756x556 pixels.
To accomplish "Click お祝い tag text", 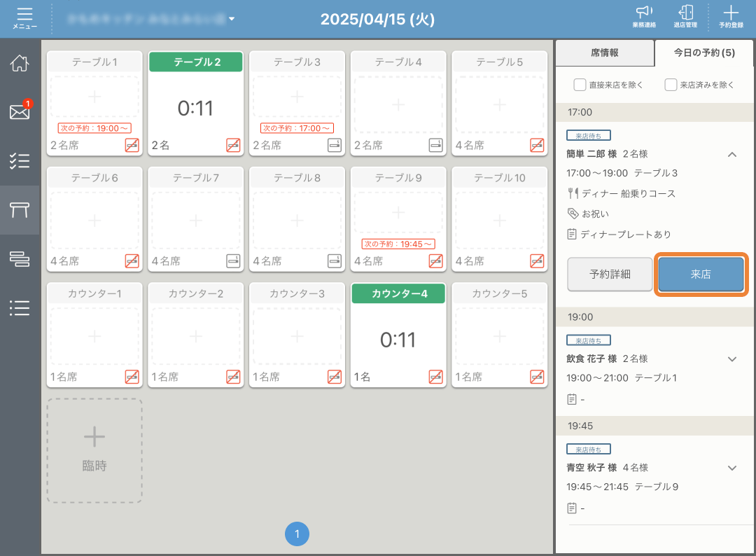I will click(x=596, y=214).
